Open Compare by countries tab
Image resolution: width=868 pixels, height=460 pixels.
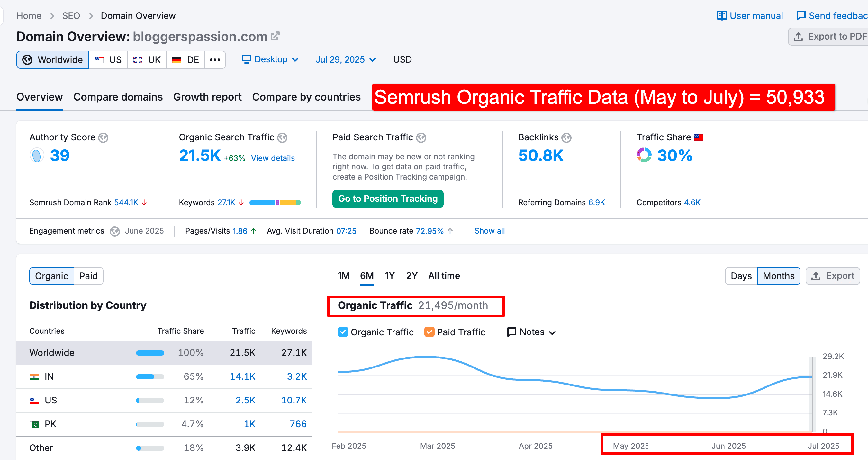[306, 97]
